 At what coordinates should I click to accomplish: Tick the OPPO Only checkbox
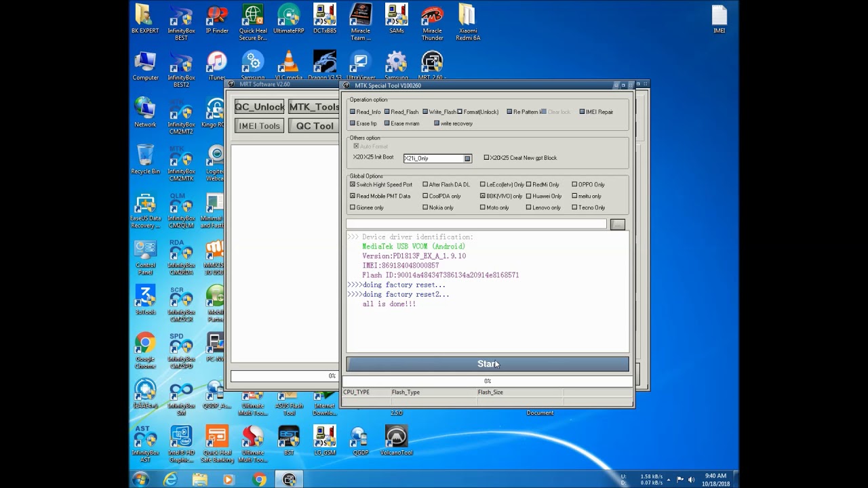point(574,184)
